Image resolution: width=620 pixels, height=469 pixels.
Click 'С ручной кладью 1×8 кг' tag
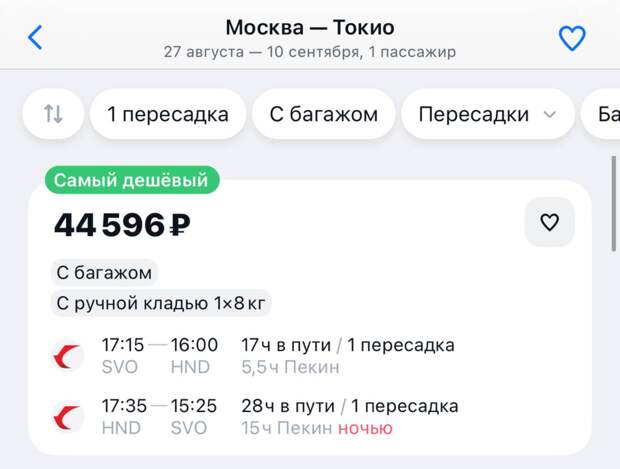(x=161, y=303)
